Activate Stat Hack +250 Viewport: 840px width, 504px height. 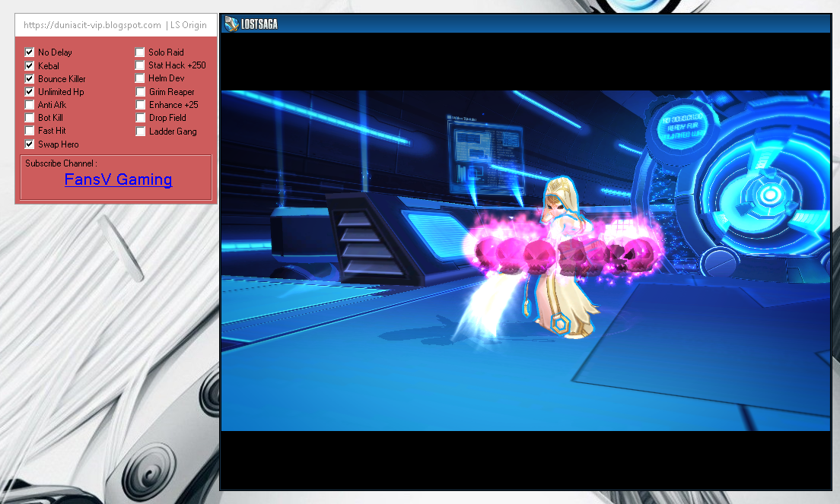coord(140,65)
